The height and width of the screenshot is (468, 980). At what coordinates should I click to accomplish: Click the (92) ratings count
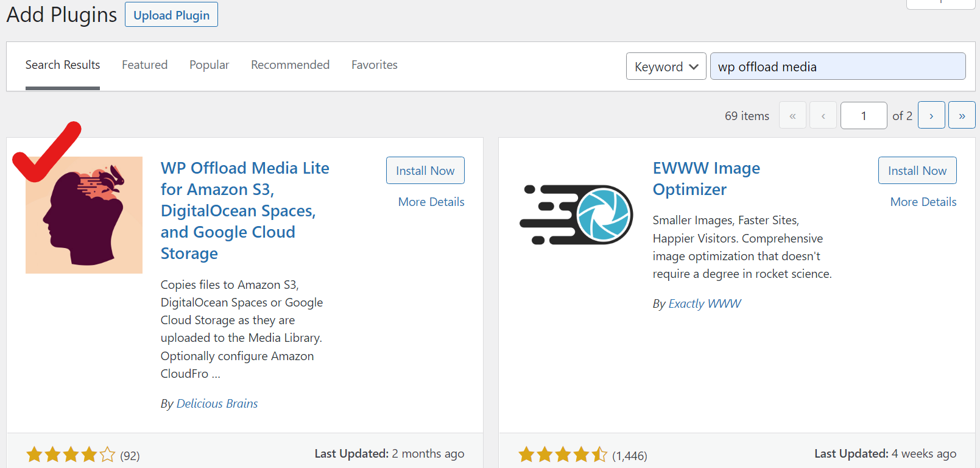coord(130,456)
